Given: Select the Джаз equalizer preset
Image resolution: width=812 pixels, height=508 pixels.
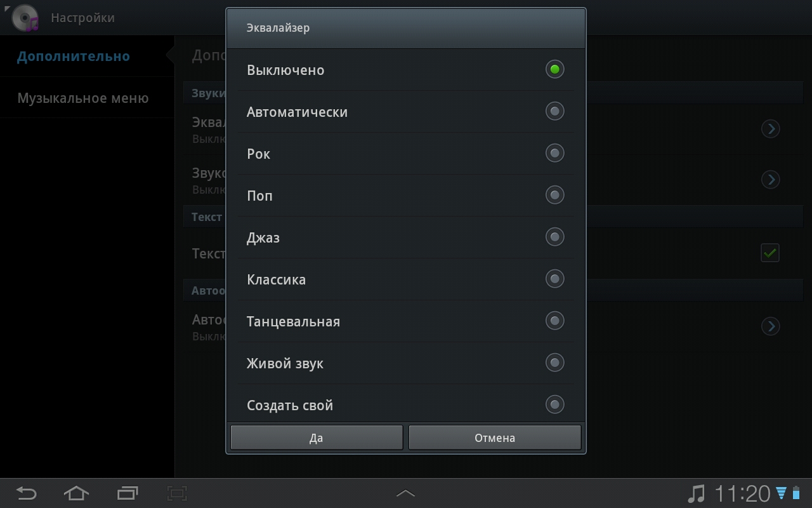Looking at the screenshot, I should coord(554,237).
